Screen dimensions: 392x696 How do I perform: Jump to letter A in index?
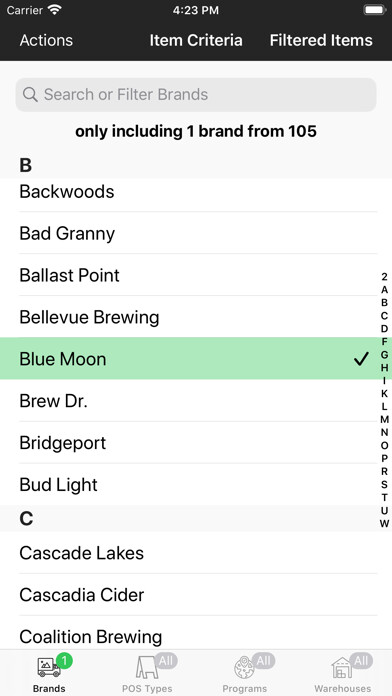384,290
